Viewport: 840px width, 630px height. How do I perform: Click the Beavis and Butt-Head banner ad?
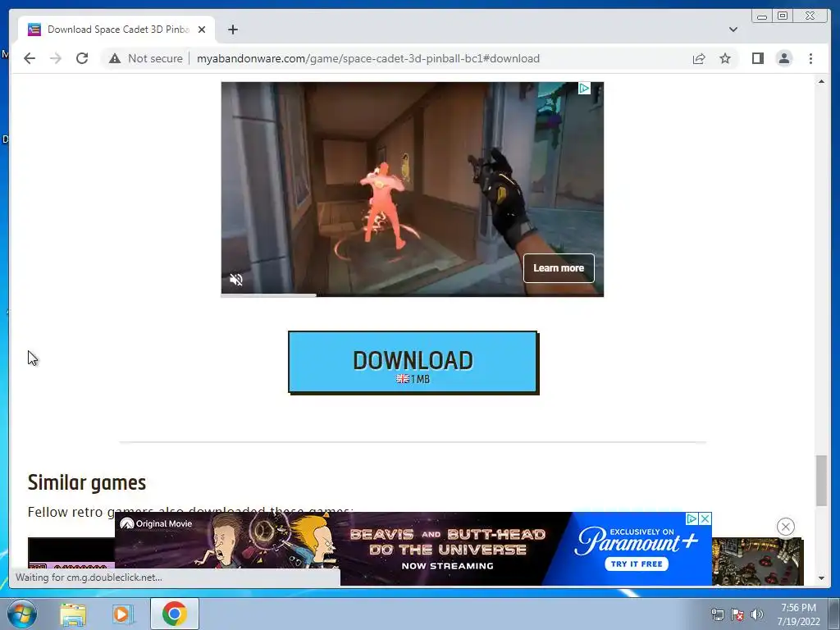pyautogui.click(x=413, y=549)
